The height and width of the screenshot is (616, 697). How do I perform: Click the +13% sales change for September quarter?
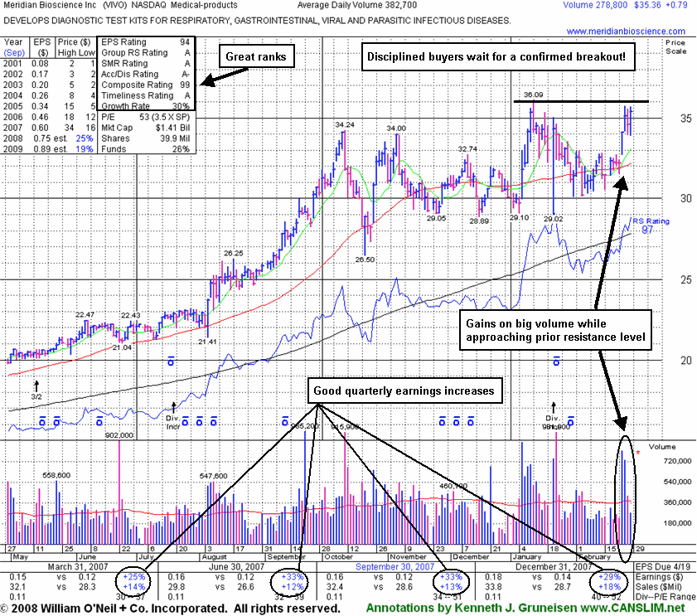pos(451,587)
